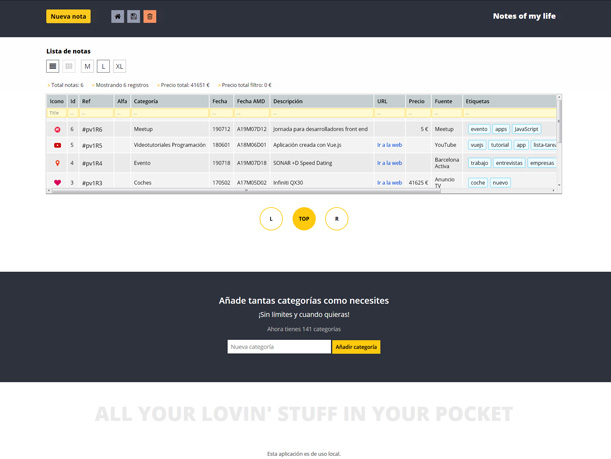Image resolution: width=611 pixels, height=459 pixels.
Task: Click the orange trash delete icon
Action: [149, 16]
